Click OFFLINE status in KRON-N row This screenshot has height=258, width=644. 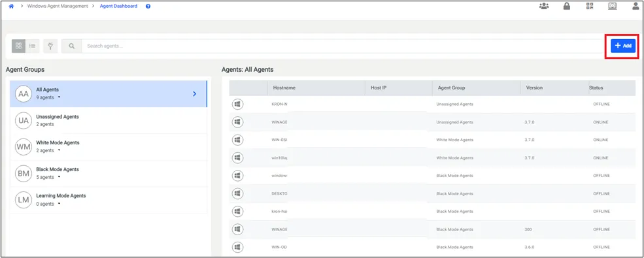602,105
